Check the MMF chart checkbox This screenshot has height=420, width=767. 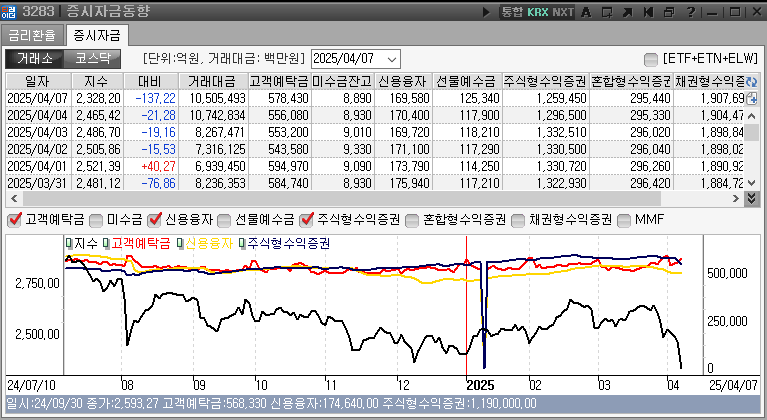point(624,221)
